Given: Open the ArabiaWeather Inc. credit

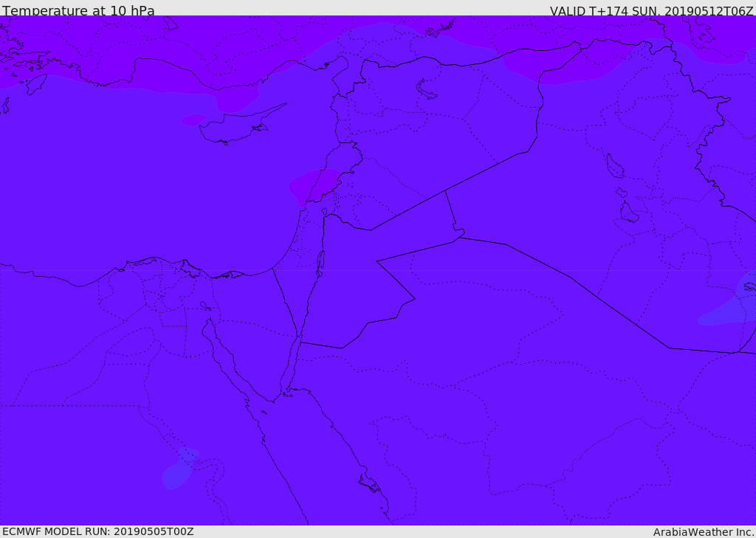Looking at the screenshot, I should pos(704,532).
